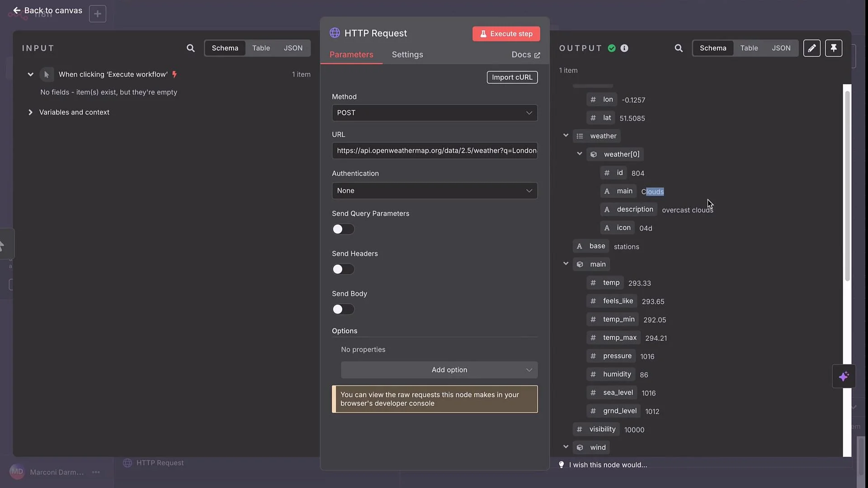This screenshot has height=488, width=868.
Task: Click the lightbulb feedback icon
Action: 561,465
